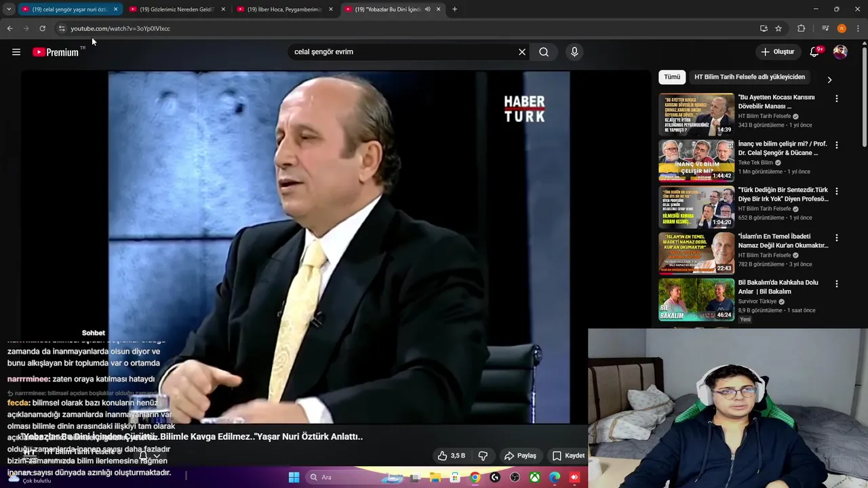Open 'İnanç ve bilim çelişir mi?' title link
868x488 pixels.
click(783, 148)
